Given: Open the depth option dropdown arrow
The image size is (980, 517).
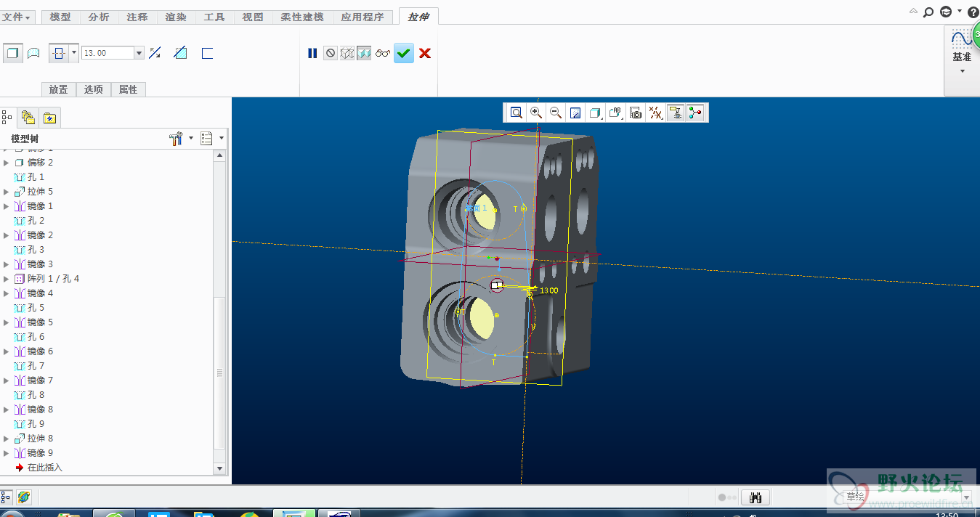Looking at the screenshot, I should point(74,53).
